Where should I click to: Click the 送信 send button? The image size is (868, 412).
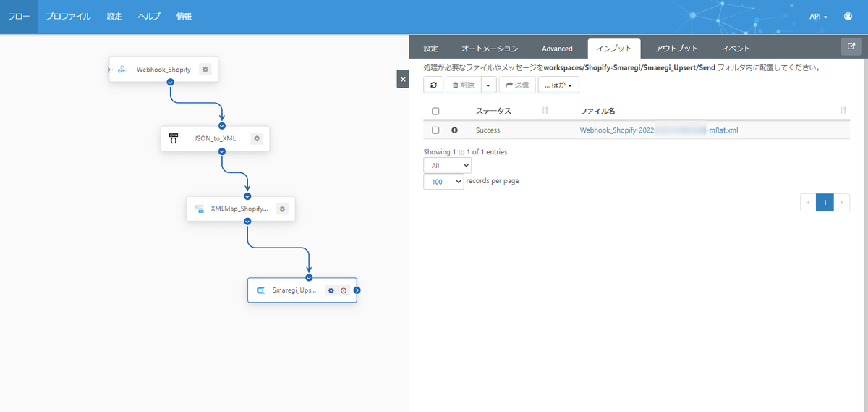coord(516,85)
